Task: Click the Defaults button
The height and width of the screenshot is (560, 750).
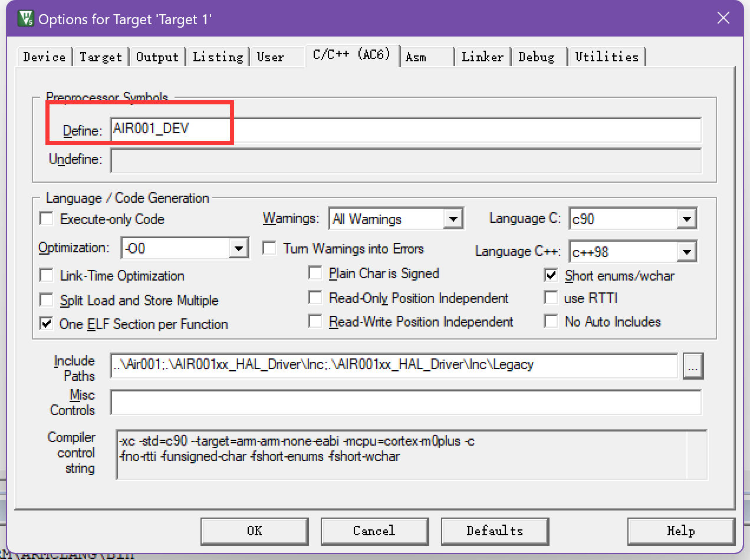Action: [x=495, y=531]
